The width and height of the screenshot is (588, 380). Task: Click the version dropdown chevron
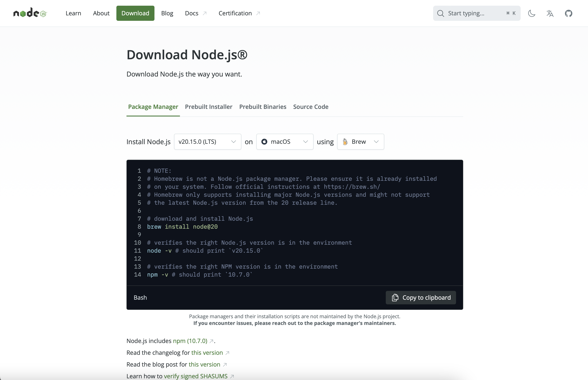click(233, 142)
